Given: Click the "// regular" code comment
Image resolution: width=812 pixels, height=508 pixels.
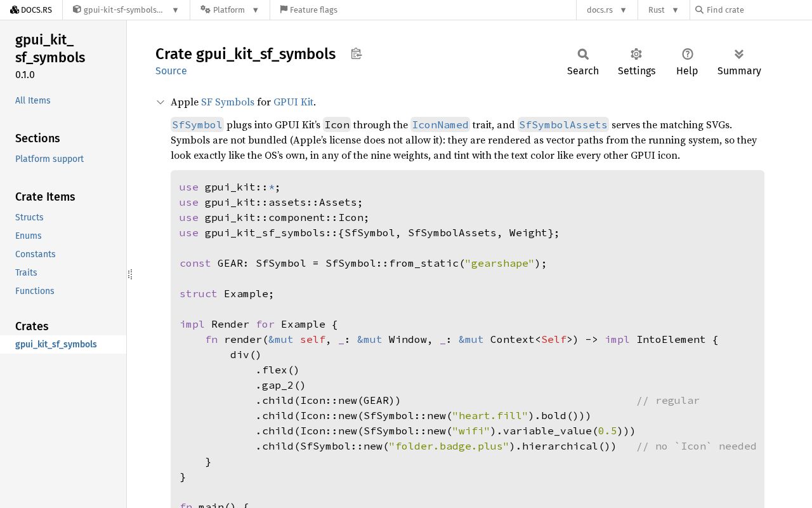Looking at the screenshot, I should 668,401.
